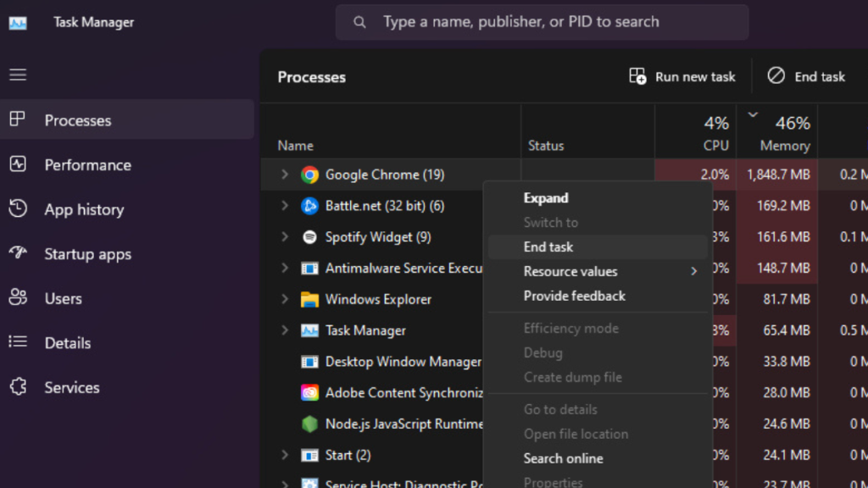This screenshot has width=868, height=488.
Task: Click the Run new task button
Action: [x=682, y=76]
